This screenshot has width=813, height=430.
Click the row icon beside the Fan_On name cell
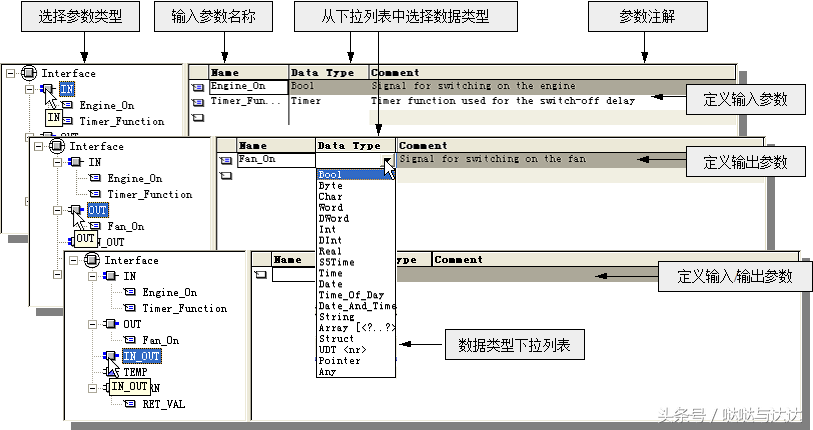[226, 161]
